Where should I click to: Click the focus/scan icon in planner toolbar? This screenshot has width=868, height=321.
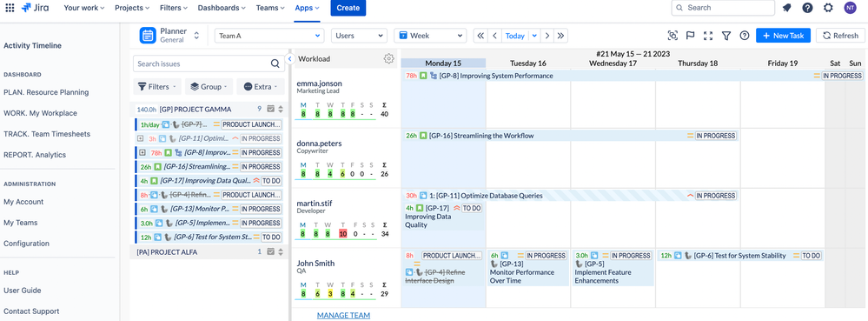coord(673,36)
